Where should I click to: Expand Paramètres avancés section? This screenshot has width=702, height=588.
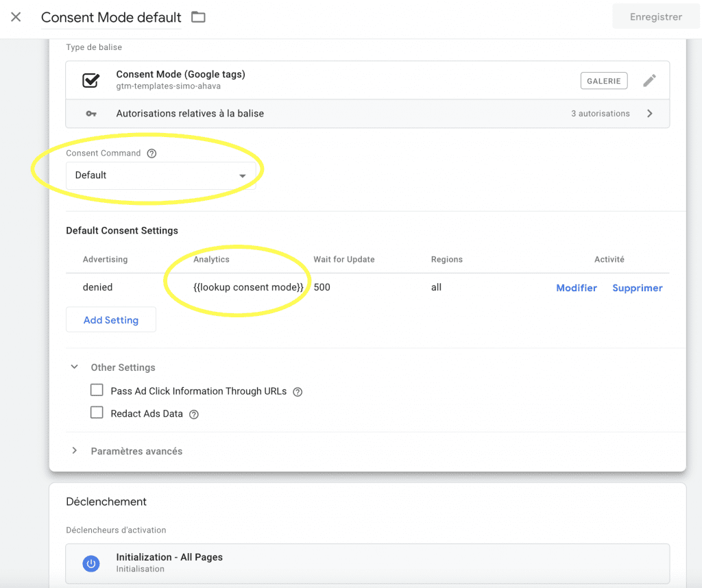pyautogui.click(x=75, y=451)
